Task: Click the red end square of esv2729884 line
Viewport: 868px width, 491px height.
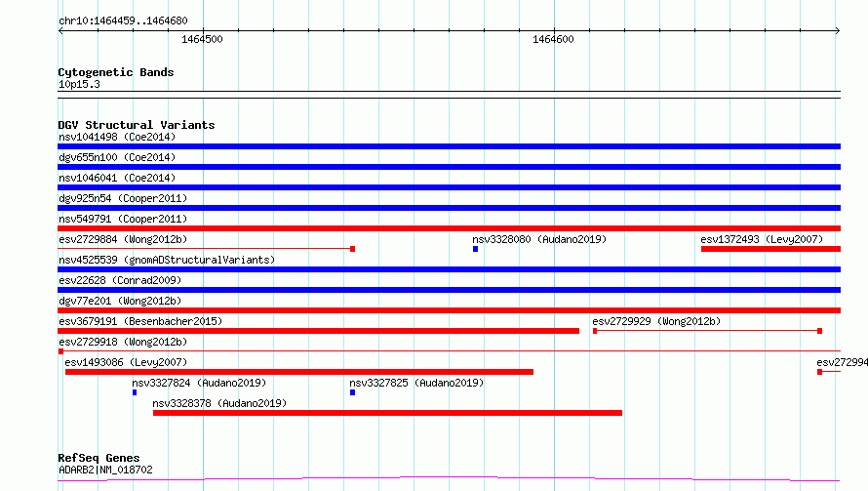Action: 353,249
